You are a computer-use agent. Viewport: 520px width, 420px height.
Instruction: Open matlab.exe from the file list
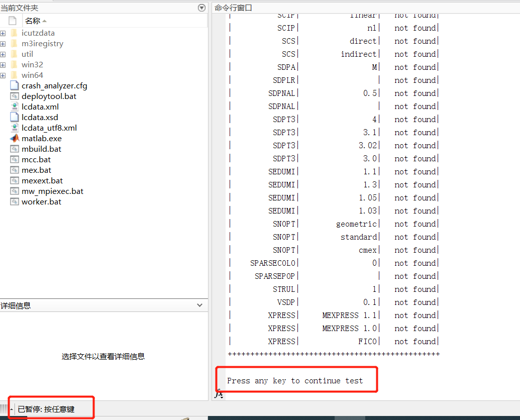click(42, 138)
